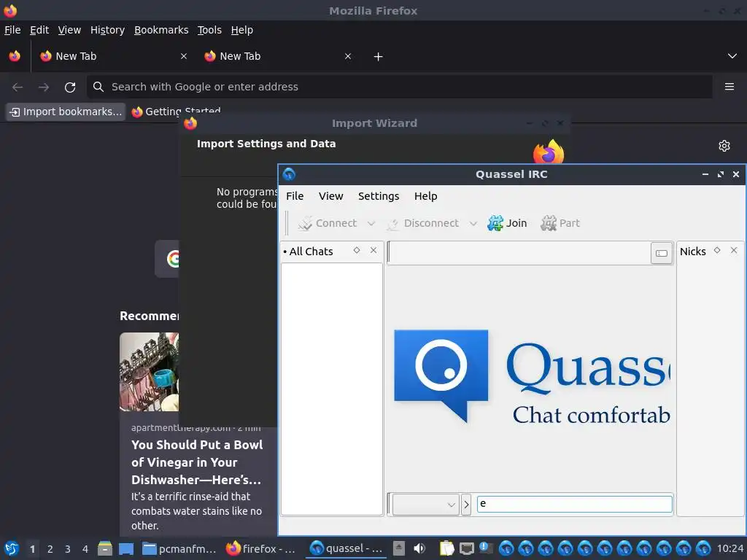Switch to virtual desktop 2

point(50,549)
